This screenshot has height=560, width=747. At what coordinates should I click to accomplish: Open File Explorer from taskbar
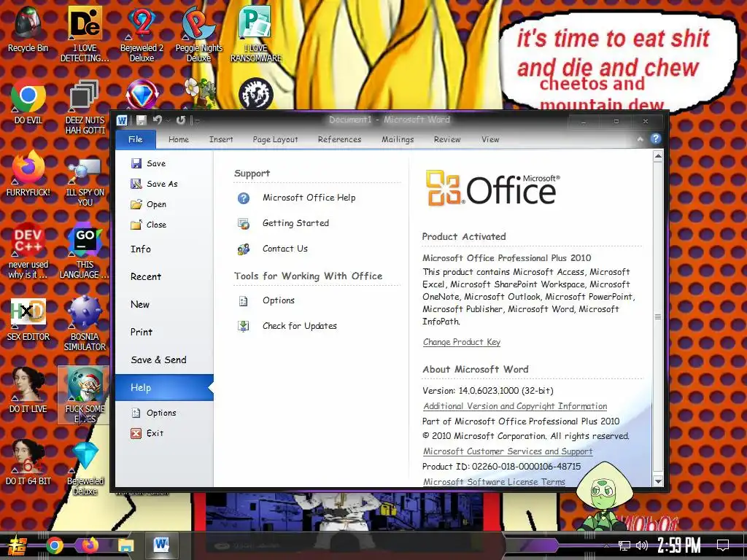pos(125,545)
